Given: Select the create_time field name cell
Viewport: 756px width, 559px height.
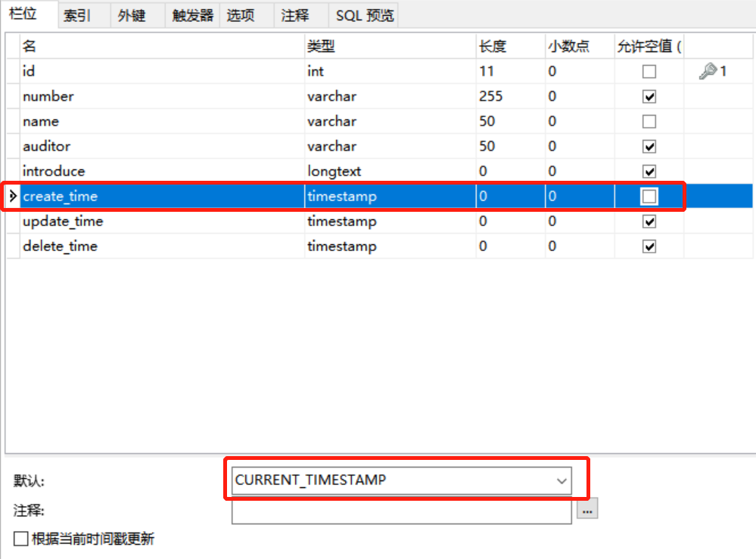Looking at the screenshot, I should [162, 196].
